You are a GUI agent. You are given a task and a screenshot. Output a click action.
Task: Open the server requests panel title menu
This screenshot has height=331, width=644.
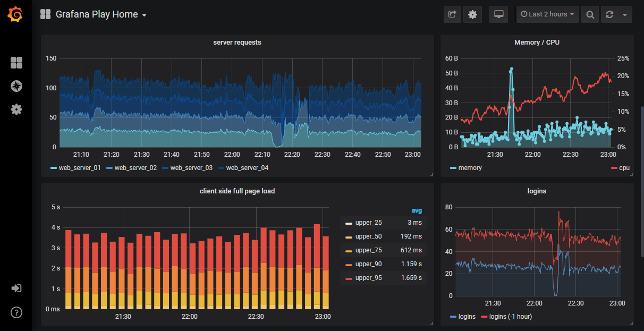(x=237, y=42)
